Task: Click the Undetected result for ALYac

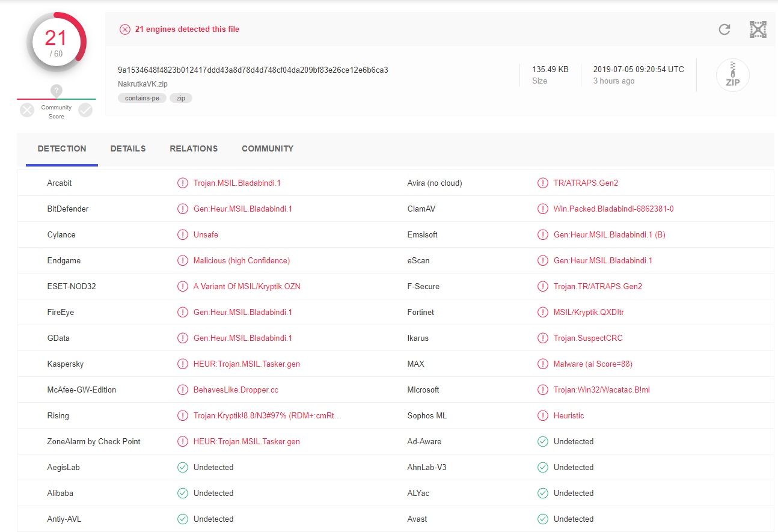Action: (574, 493)
